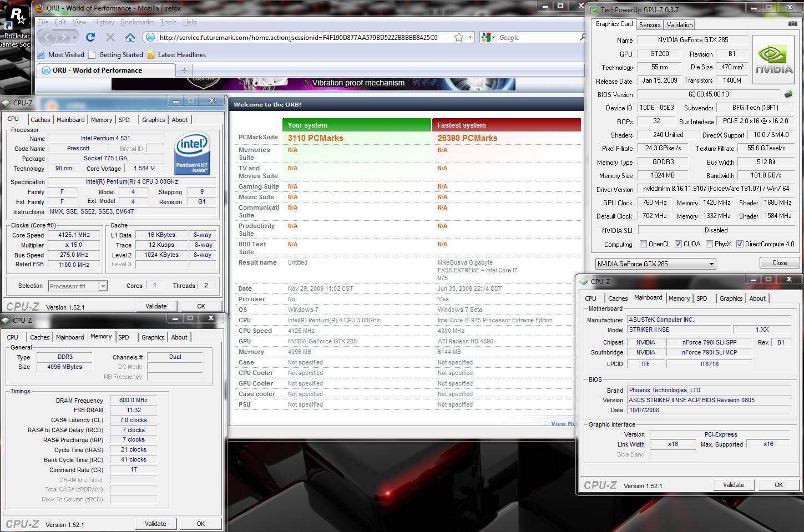Click OK in the CPU-Z Mainboard window
Viewport: 804px width, 532px height.
tap(778, 485)
